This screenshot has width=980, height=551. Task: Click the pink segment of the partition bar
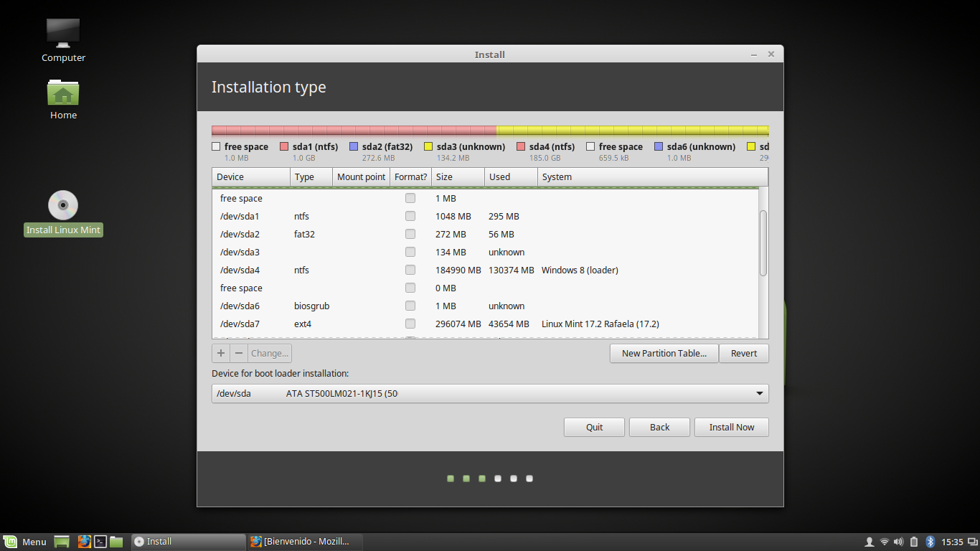(x=354, y=131)
